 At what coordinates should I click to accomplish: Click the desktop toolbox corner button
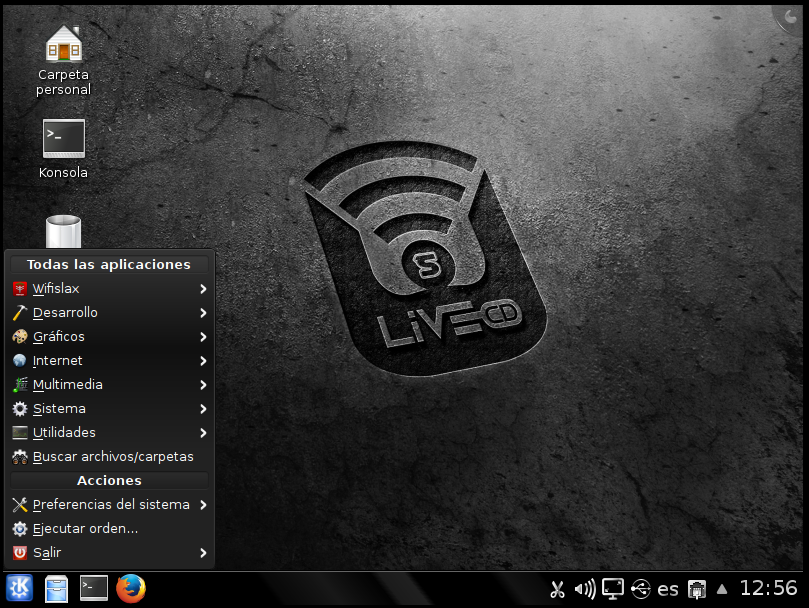790,17
